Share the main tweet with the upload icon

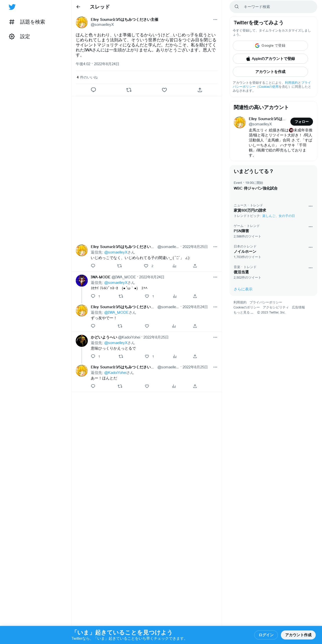200,90
